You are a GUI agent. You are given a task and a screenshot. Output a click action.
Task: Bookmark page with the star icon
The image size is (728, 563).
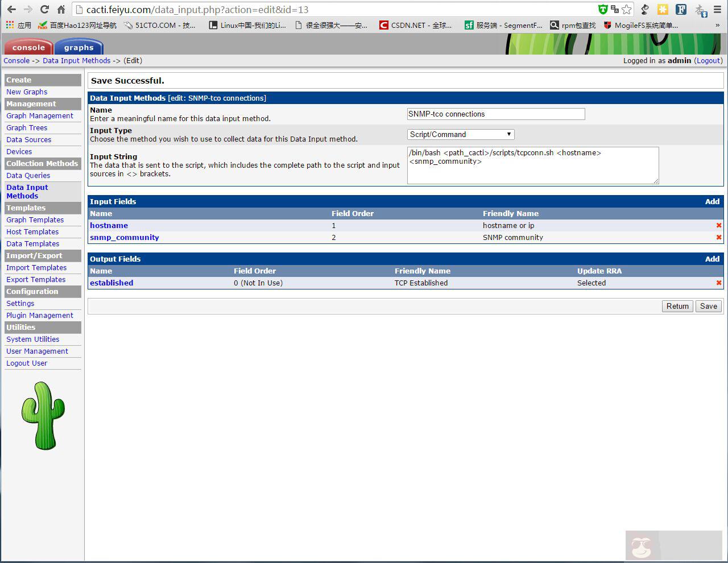[627, 10]
